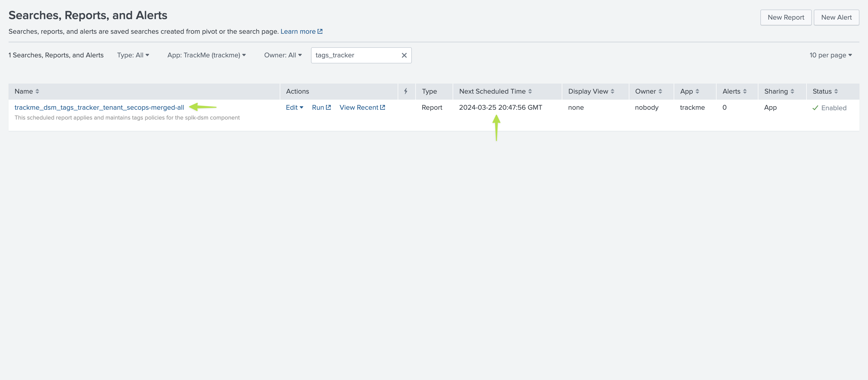The width and height of the screenshot is (868, 380).
Task: Open the App: TrackMe filter dropdown
Action: (206, 55)
